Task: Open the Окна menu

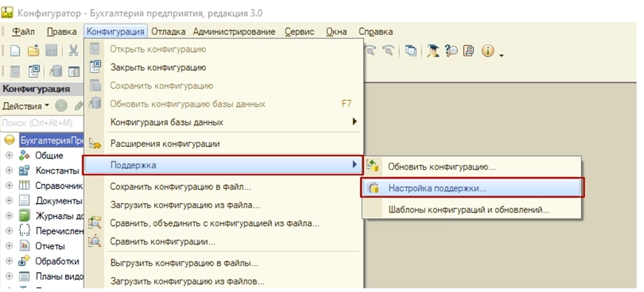Action: pyautogui.click(x=336, y=32)
